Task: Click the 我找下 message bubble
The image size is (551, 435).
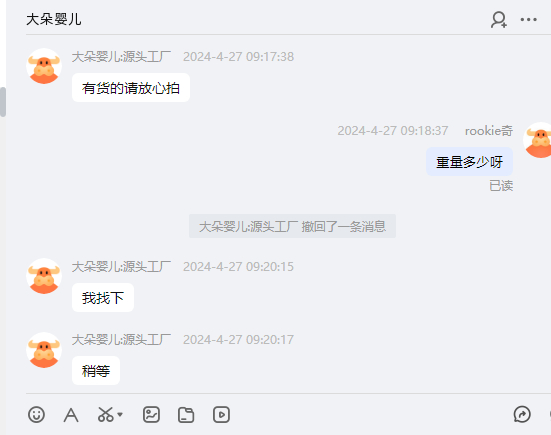Action: coord(103,298)
